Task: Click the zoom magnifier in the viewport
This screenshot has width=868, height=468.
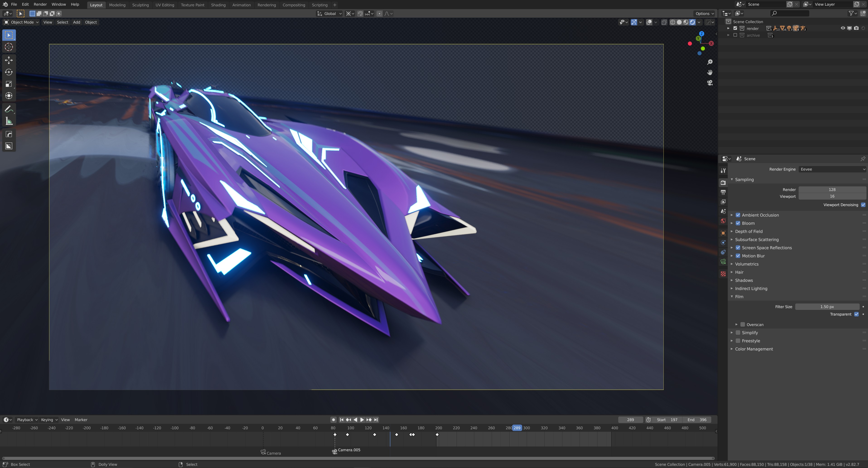Action: [710, 62]
